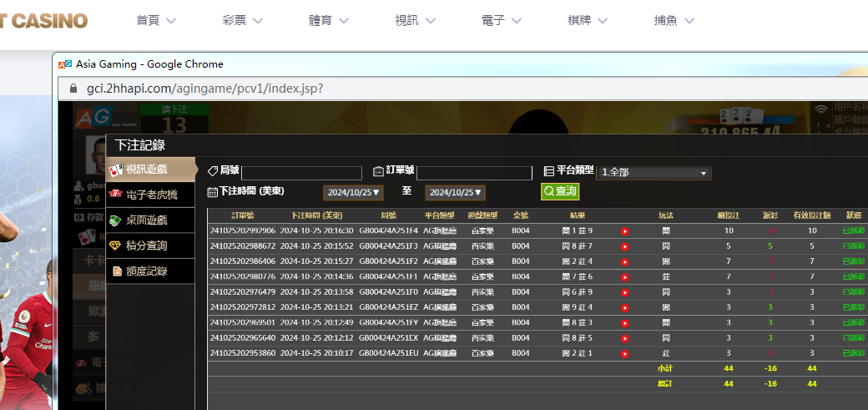Expand the 平台類型 platform type dropdown
This screenshot has width=868, height=410.
click(654, 172)
